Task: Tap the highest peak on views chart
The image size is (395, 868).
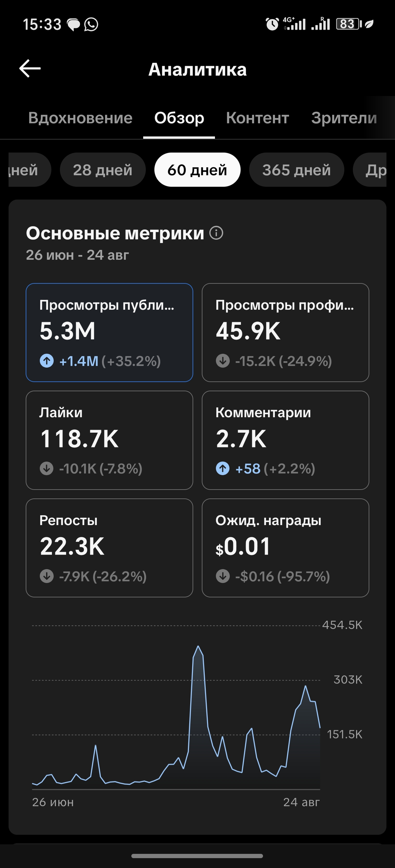Action: 198,646
